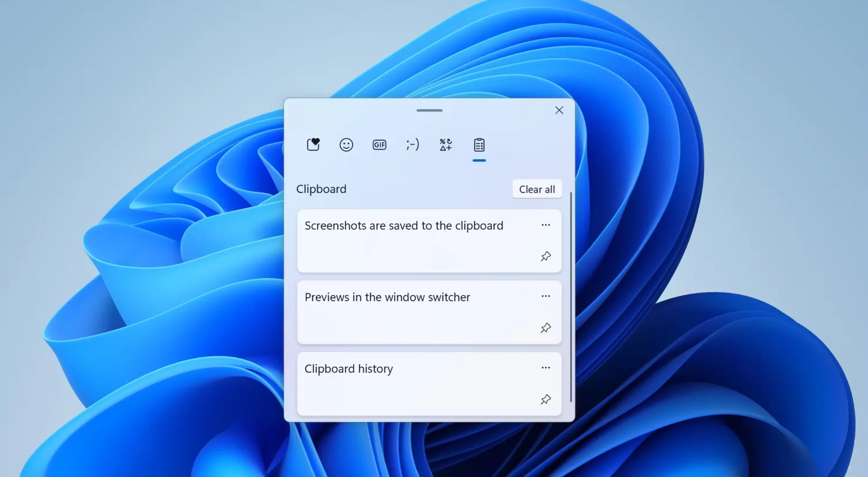
Task: Open the GIF picker
Action: click(379, 145)
